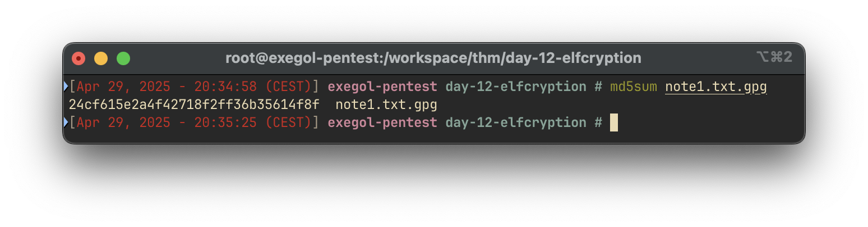
Task: Click the blue prompt mark before 20:34:58
Action: tap(66, 87)
